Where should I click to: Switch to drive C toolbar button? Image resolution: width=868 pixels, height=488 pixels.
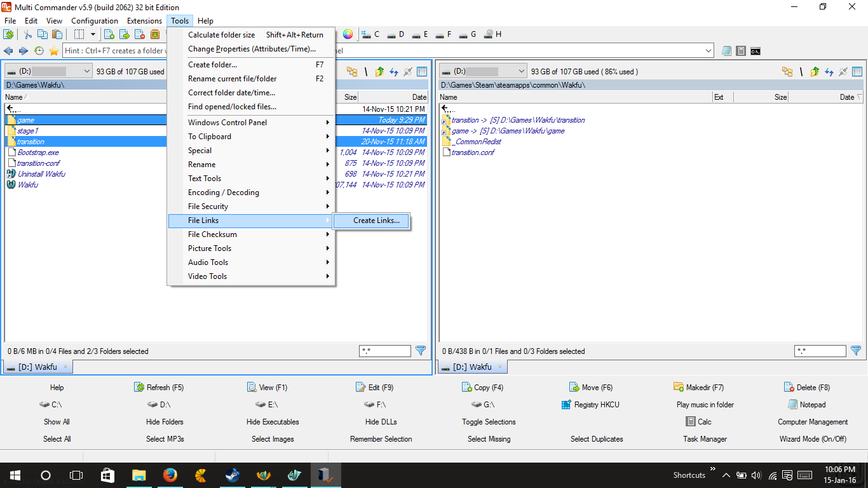pyautogui.click(x=370, y=34)
